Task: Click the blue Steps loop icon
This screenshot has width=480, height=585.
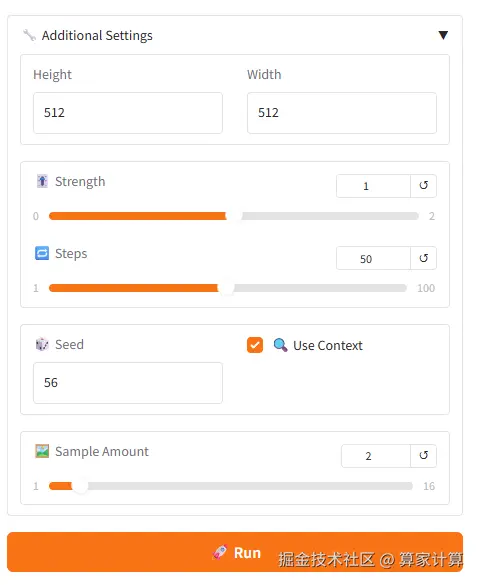Action: 42,253
